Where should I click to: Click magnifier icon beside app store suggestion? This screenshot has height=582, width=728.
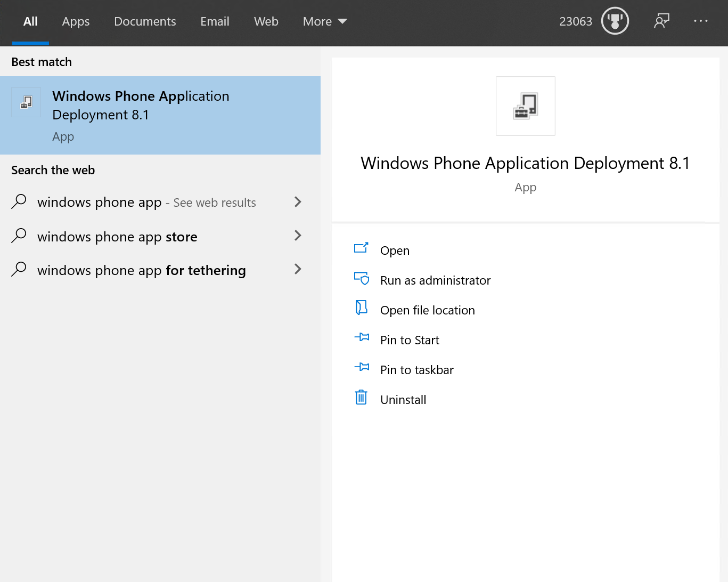point(19,236)
